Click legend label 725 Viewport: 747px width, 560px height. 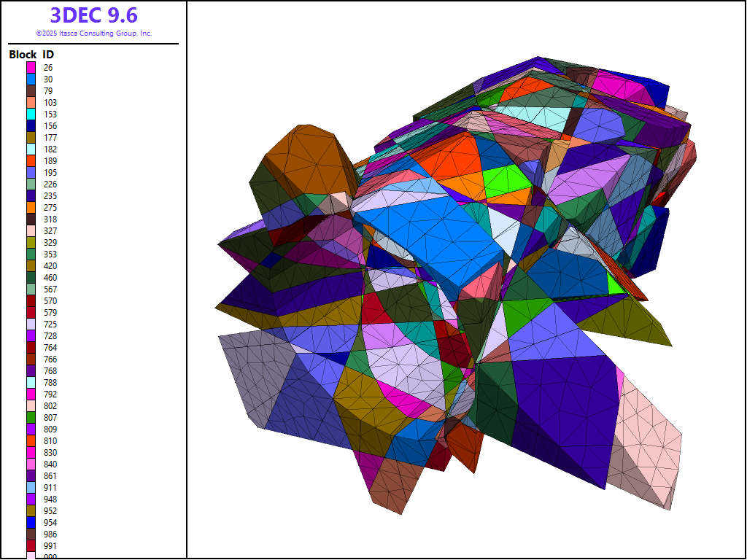click(x=49, y=324)
